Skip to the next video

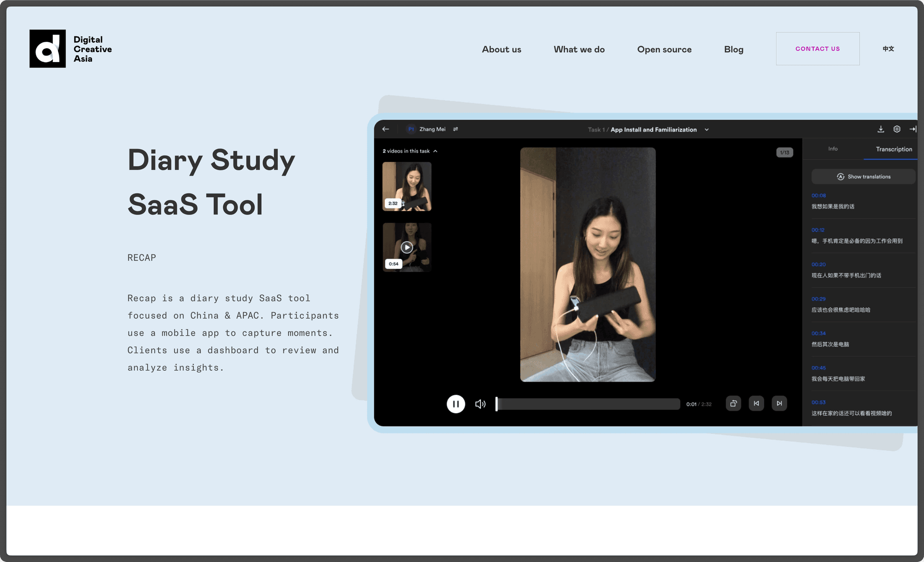click(779, 404)
